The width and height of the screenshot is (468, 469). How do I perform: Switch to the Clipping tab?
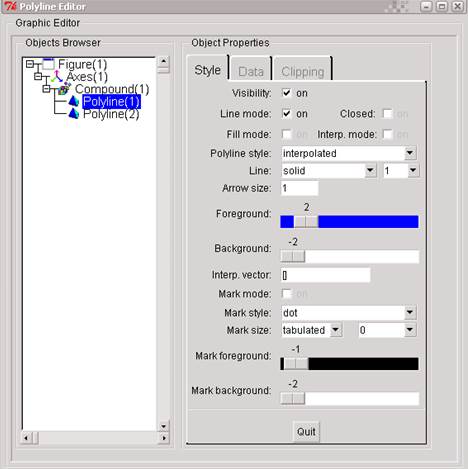(x=303, y=72)
